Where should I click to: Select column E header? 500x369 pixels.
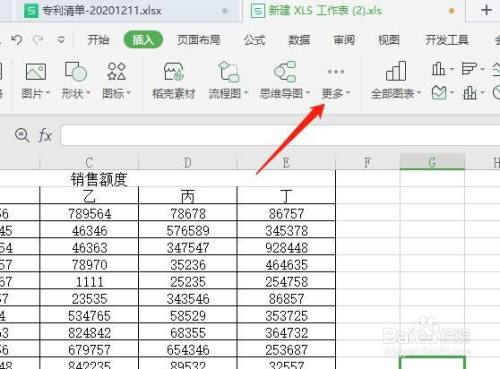286,162
